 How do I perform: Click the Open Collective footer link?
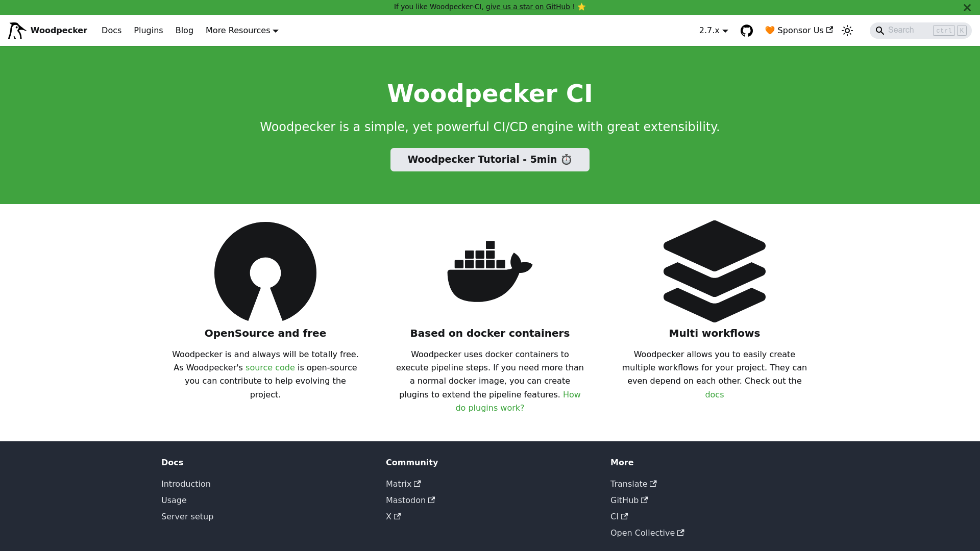[647, 533]
